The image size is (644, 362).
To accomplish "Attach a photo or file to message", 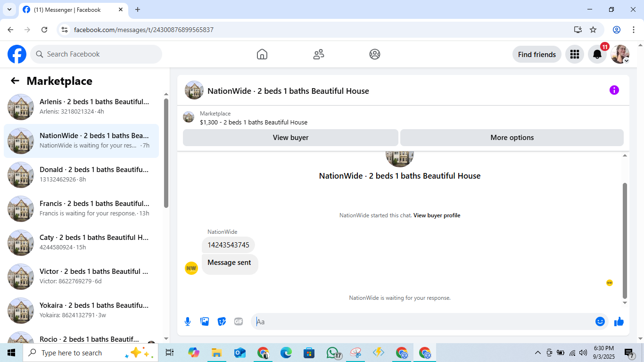I will pyautogui.click(x=205, y=321).
